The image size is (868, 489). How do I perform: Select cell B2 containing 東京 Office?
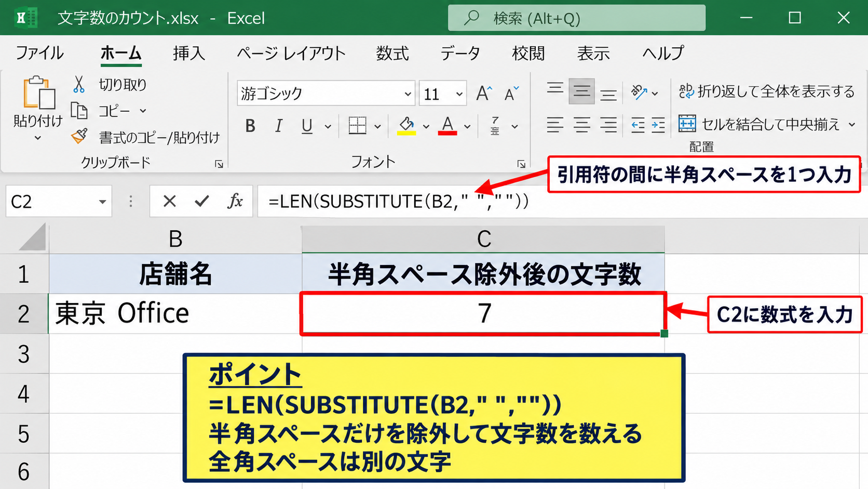click(175, 313)
